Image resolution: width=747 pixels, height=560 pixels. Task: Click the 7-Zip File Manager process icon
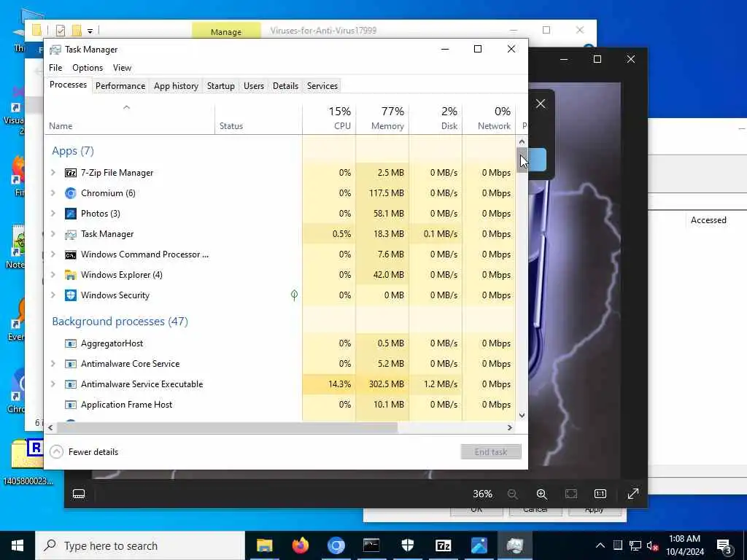click(x=71, y=173)
